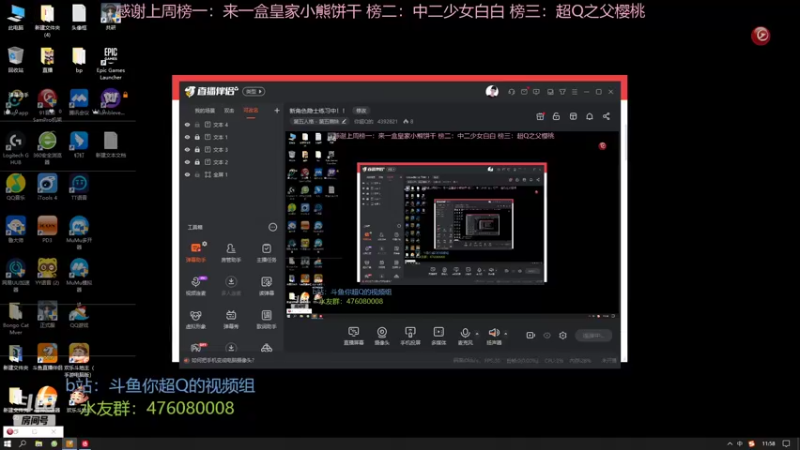Open iTools 4 desktop icon
800x450 pixels.
click(47, 187)
